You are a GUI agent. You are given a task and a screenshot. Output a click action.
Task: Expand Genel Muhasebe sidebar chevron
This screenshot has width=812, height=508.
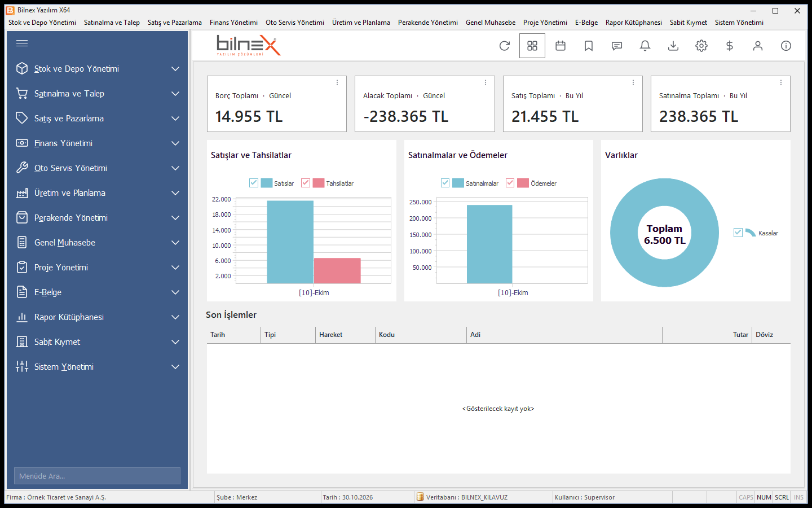175,243
